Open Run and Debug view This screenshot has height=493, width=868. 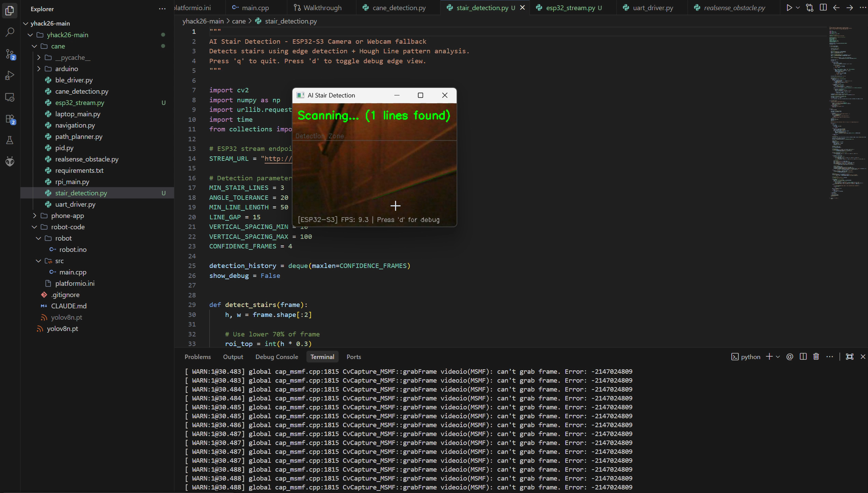point(10,76)
